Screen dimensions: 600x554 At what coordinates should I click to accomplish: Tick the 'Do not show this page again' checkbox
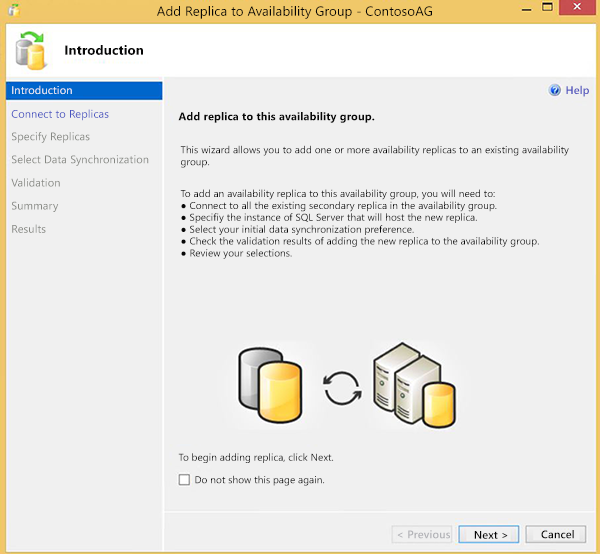click(x=184, y=480)
